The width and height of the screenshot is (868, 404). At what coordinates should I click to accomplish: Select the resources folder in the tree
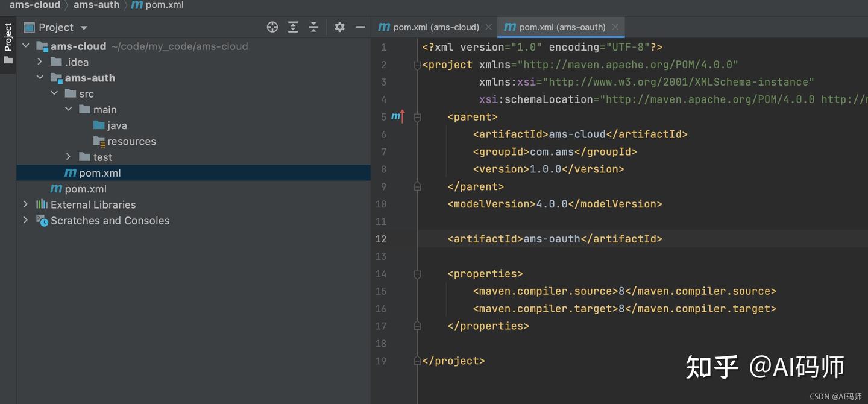coord(131,142)
